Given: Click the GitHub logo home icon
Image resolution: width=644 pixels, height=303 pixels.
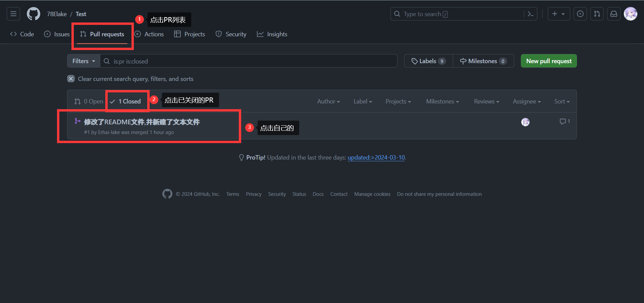Looking at the screenshot, I should [x=34, y=14].
